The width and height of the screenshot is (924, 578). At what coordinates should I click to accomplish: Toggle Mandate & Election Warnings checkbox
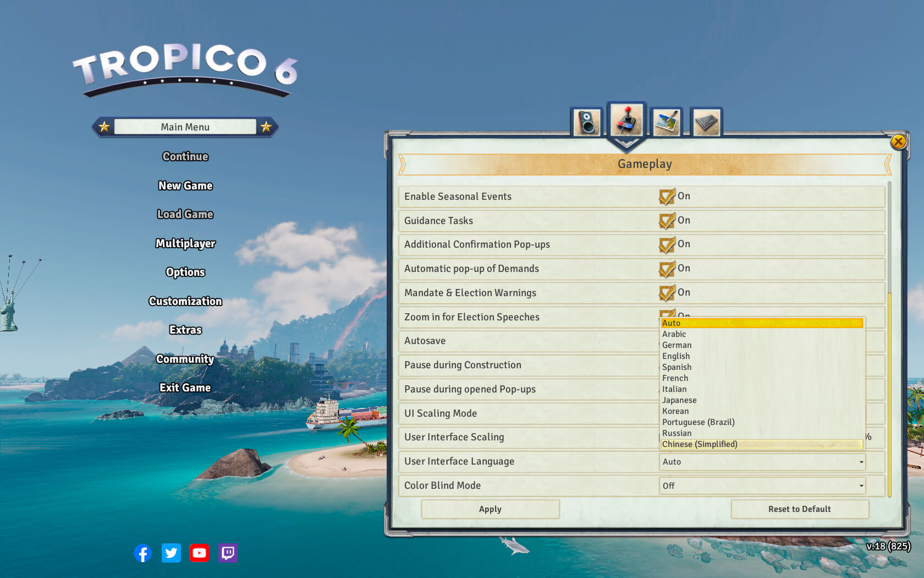tap(667, 293)
